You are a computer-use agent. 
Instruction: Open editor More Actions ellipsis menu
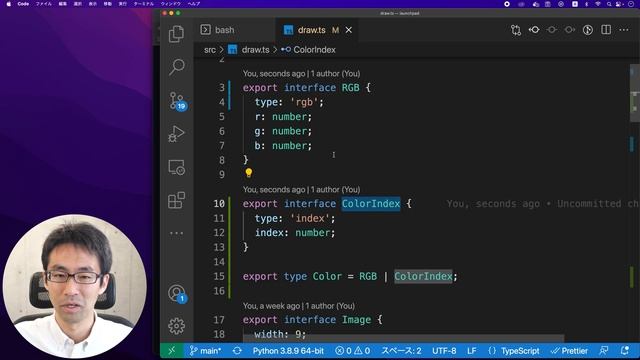tap(624, 30)
